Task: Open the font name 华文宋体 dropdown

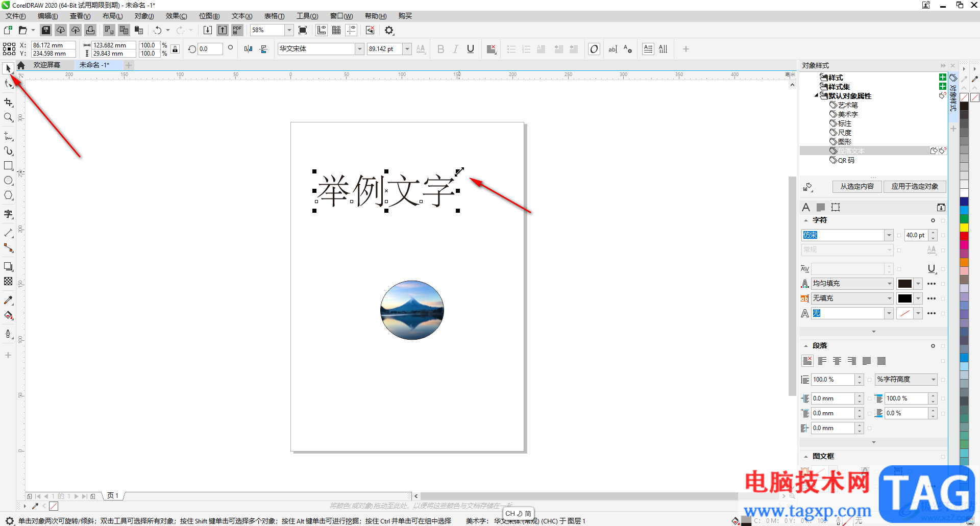Action: [x=360, y=49]
